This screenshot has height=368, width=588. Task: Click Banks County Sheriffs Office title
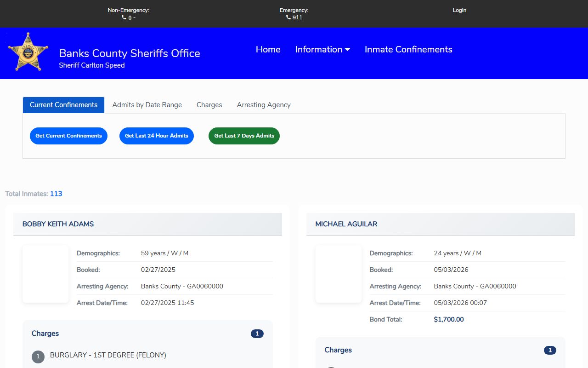[x=130, y=53]
